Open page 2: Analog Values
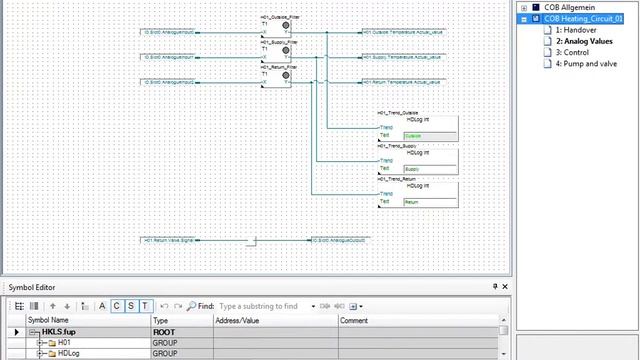The height and width of the screenshot is (360, 640). pos(584,41)
